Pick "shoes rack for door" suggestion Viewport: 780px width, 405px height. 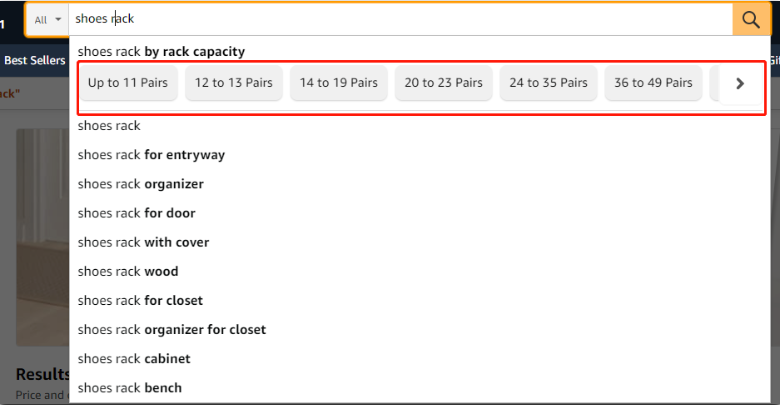click(136, 213)
